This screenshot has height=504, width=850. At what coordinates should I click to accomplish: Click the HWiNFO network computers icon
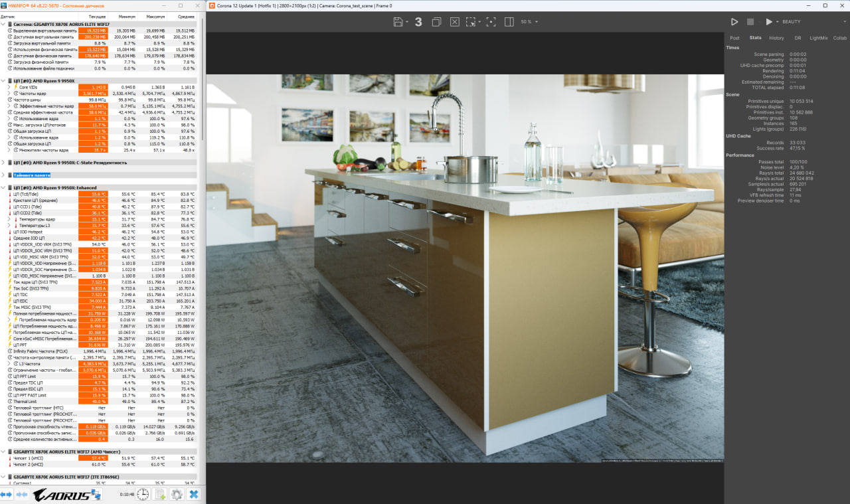96,494
